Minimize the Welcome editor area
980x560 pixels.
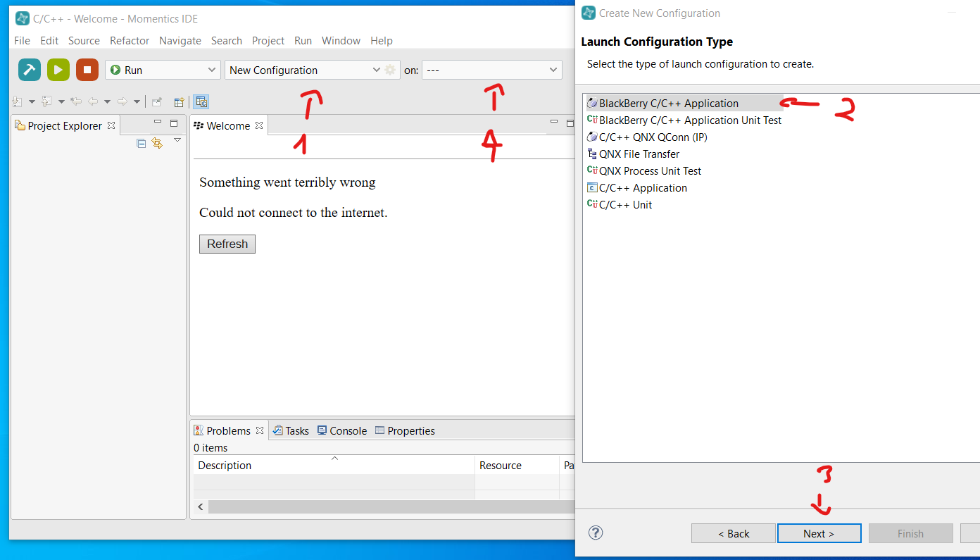click(x=554, y=123)
